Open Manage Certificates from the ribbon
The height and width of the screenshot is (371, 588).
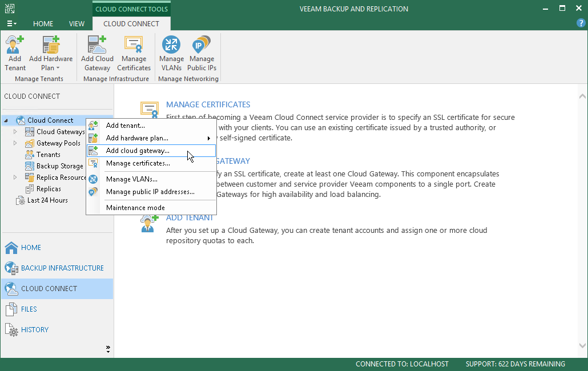point(134,45)
